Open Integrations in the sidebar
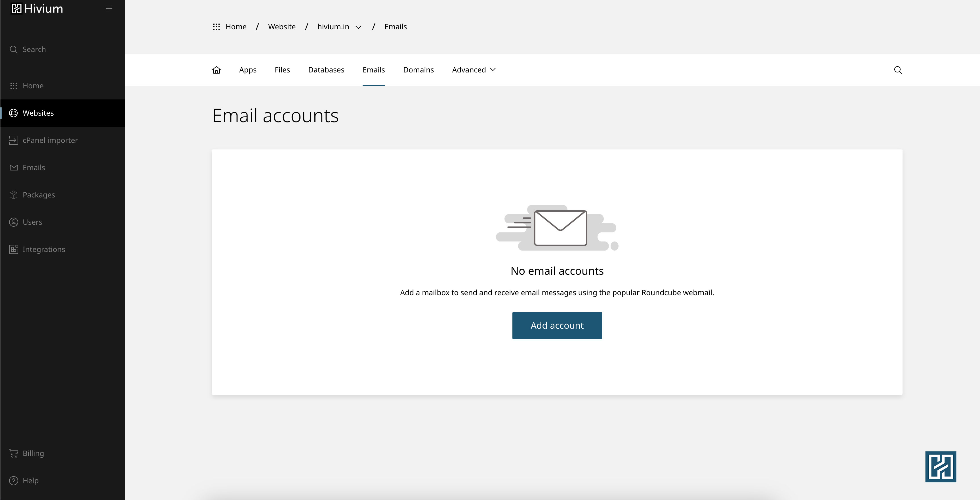 pos(43,249)
